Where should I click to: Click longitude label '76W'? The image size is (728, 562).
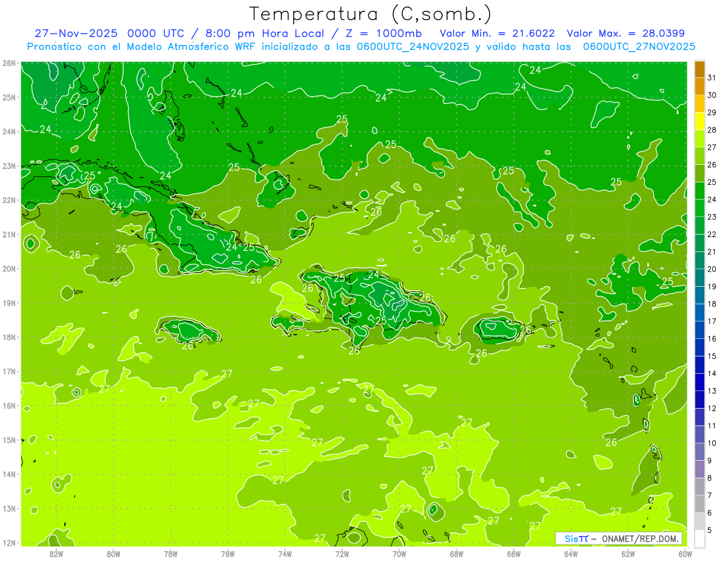tap(227, 554)
